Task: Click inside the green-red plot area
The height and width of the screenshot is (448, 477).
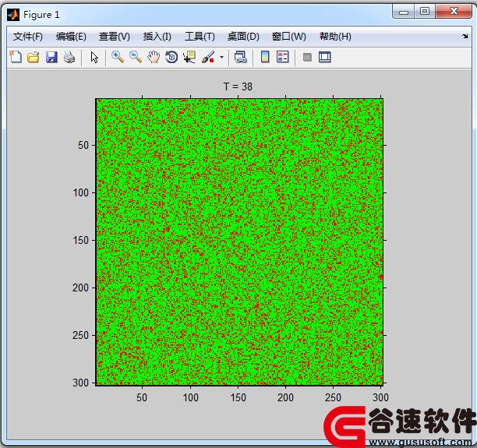Action: [239, 242]
